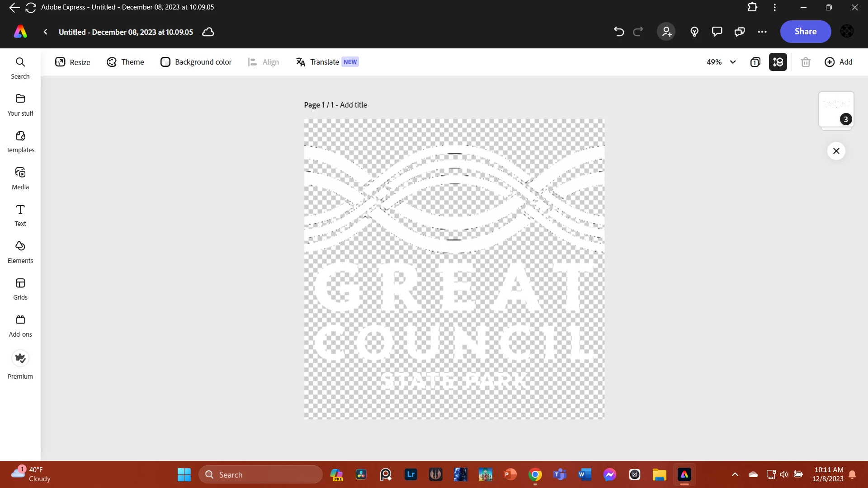Select the Text tool in the sidebar
The width and height of the screenshot is (868, 488).
(x=20, y=216)
